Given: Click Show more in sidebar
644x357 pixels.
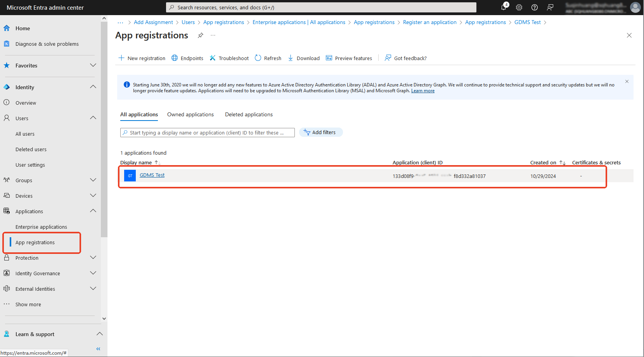Looking at the screenshot, I should pyautogui.click(x=28, y=304).
